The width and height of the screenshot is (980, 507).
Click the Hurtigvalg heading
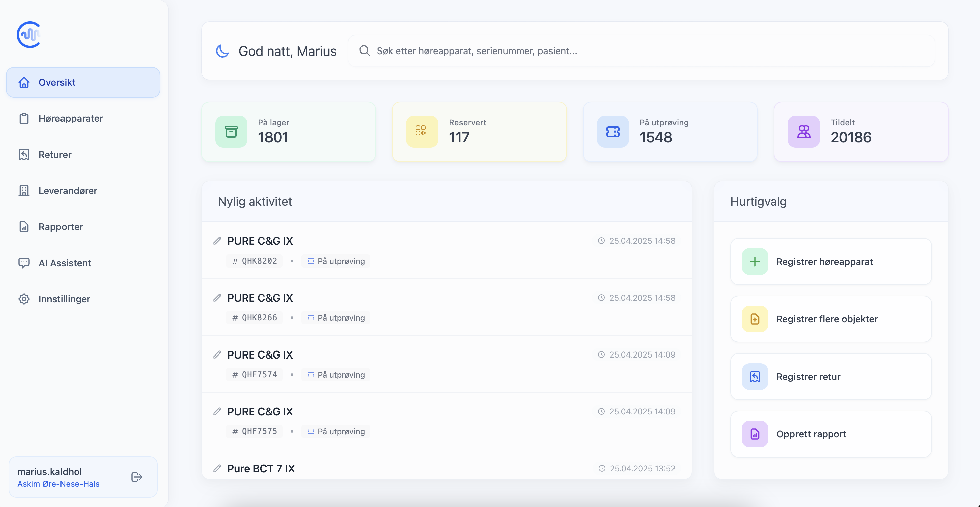point(758,201)
